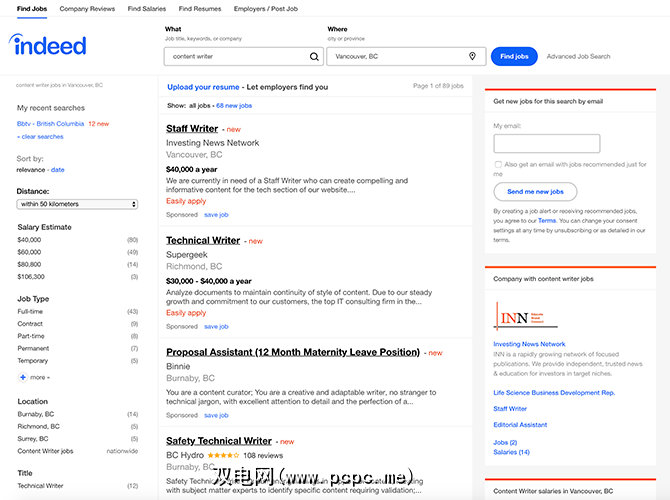
Task: Open Advanced Job Search link
Action: (579, 56)
